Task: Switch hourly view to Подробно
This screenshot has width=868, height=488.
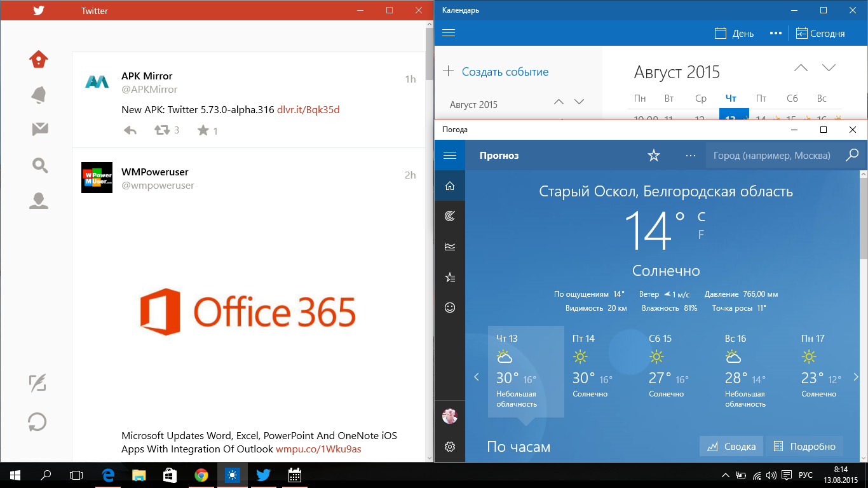Action: point(804,446)
